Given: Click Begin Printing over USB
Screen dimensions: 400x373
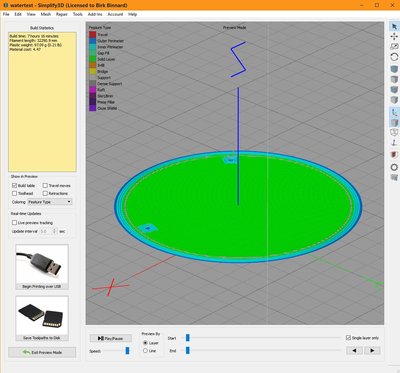Looking at the screenshot, I should pyautogui.click(x=42, y=267).
